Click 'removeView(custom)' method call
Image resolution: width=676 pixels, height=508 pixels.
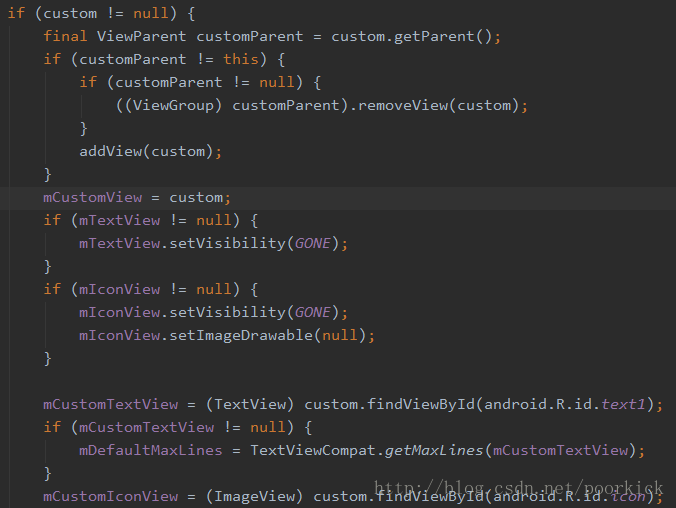click(x=438, y=105)
